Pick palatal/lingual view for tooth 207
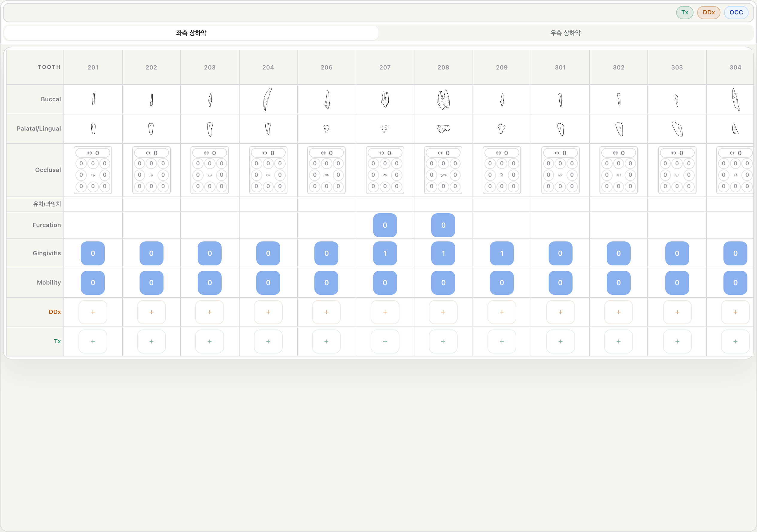 click(x=384, y=129)
